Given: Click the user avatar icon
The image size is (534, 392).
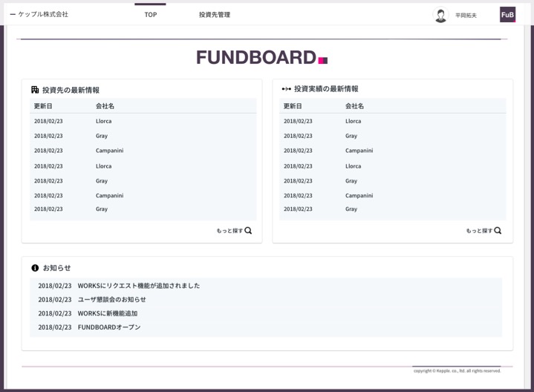Looking at the screenshot, I should [x=440, y=15].
